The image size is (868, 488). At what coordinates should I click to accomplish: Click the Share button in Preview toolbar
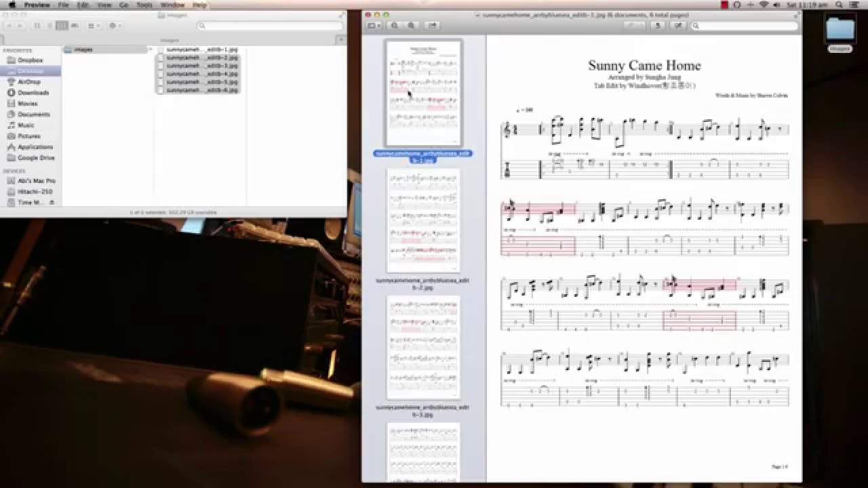(x=432, y=26)
